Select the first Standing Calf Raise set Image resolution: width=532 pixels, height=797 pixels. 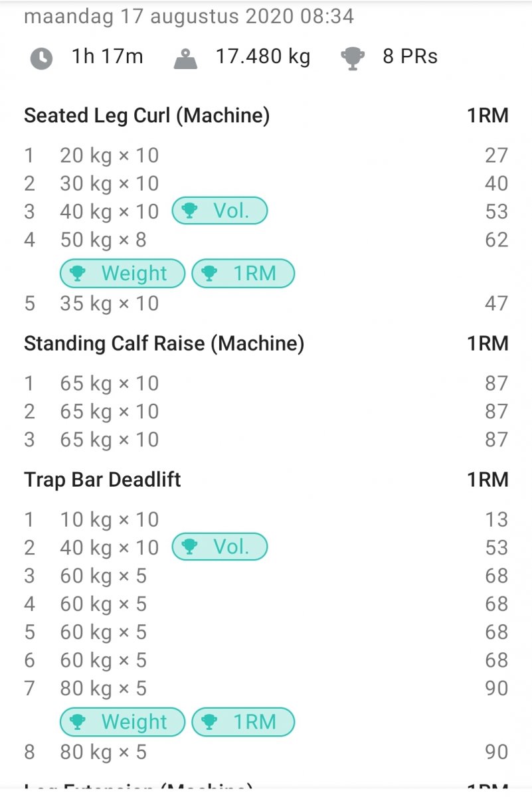coord(110,383)
